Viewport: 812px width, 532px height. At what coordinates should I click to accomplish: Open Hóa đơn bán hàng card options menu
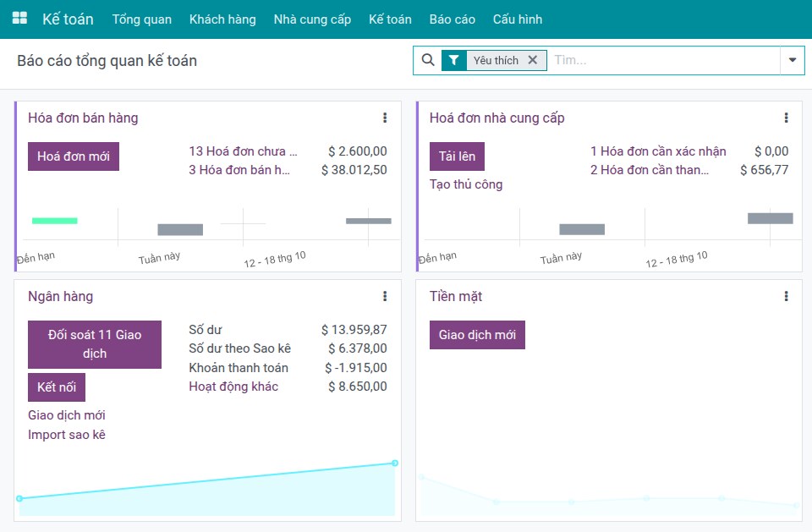385,118
